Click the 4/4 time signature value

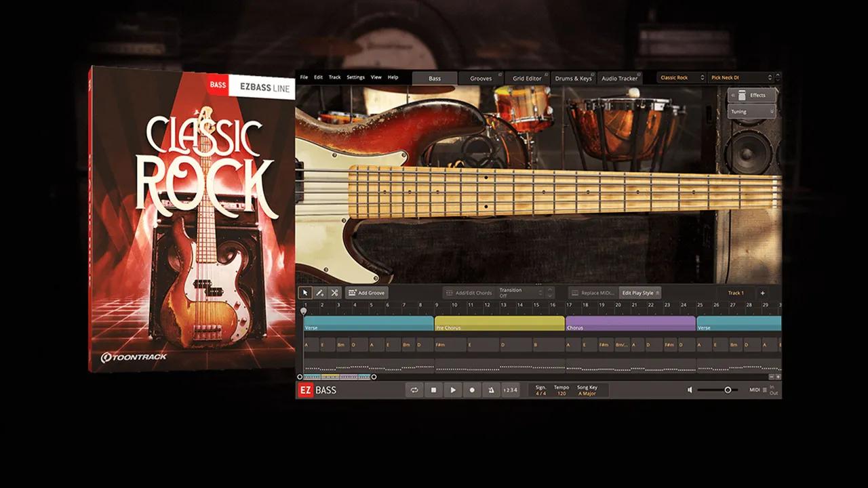540,393
